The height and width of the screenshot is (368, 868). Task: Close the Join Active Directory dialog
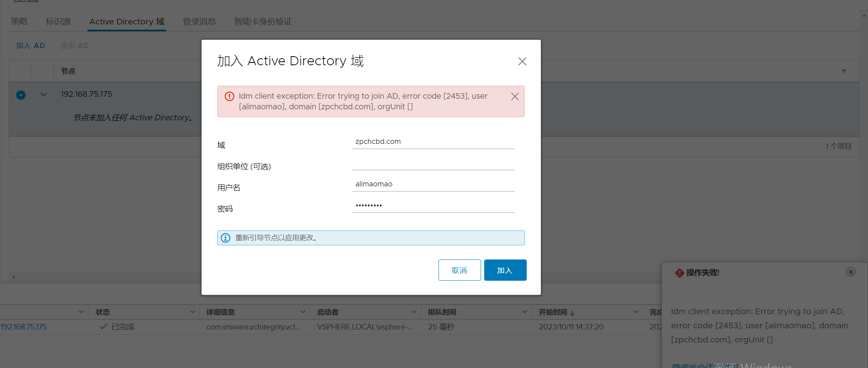[522, 61]
